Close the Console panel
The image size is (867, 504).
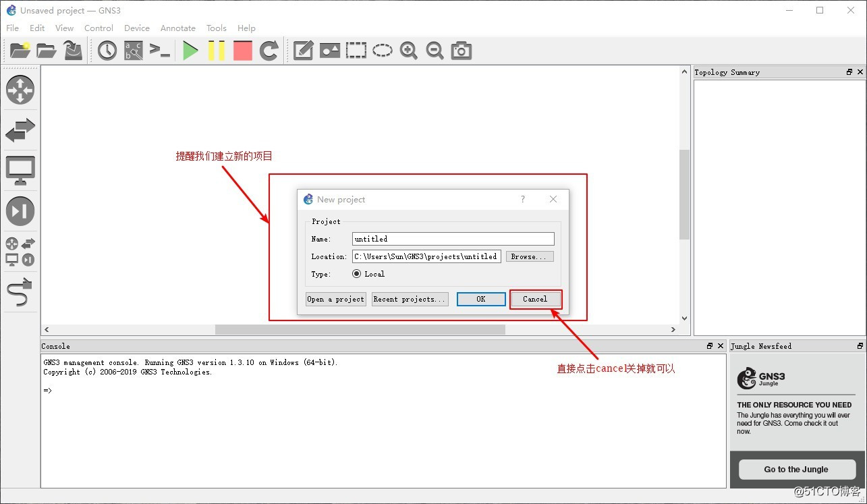click(x=720, y=346)
